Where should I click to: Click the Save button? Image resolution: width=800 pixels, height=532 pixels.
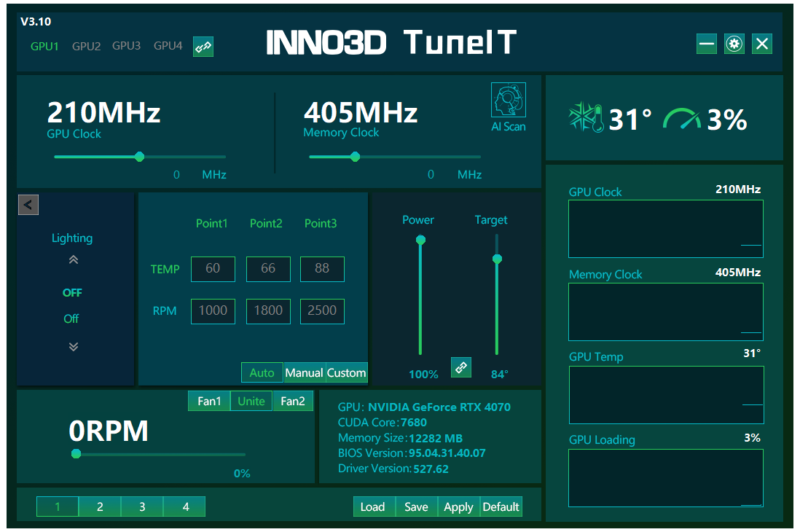(x=416, y=506)
